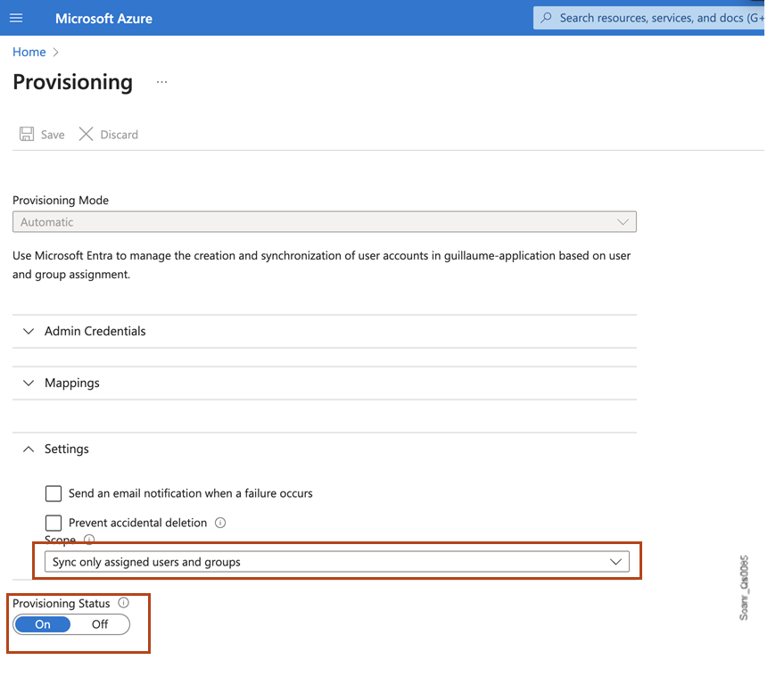
Task: Click the info icon next to Scope
Action: click(89, 539)
